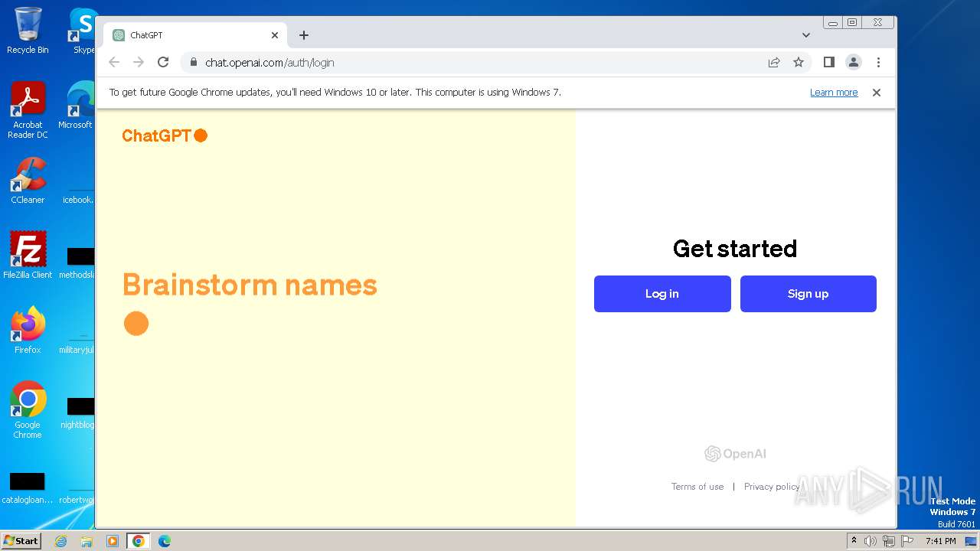Bookmark this page with star icon

click(x=799, y=63)
